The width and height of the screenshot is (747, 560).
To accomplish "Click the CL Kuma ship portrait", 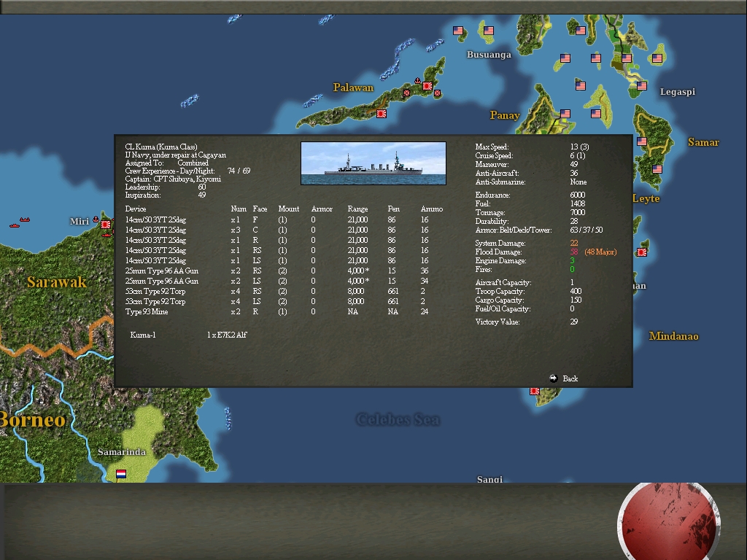I will [x=373, y=163].
